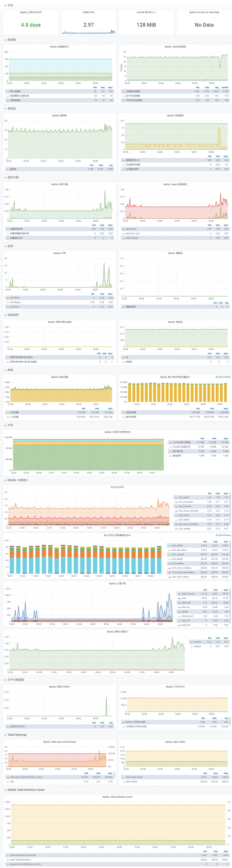Viewport: 232px width, 868px height.
Task: Sort 执行命令排行 legend by min column
Action: click(209, 493)
